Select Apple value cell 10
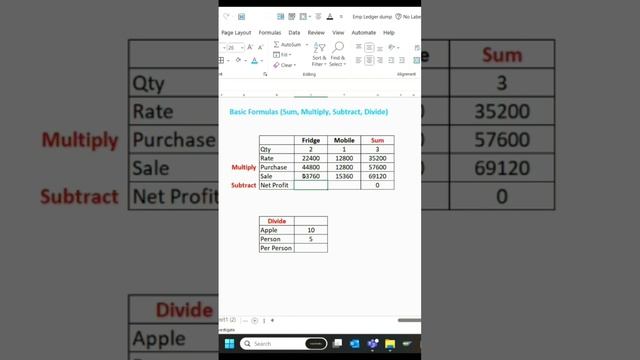Viewport: 640px width, 360px height. (311, 230)
